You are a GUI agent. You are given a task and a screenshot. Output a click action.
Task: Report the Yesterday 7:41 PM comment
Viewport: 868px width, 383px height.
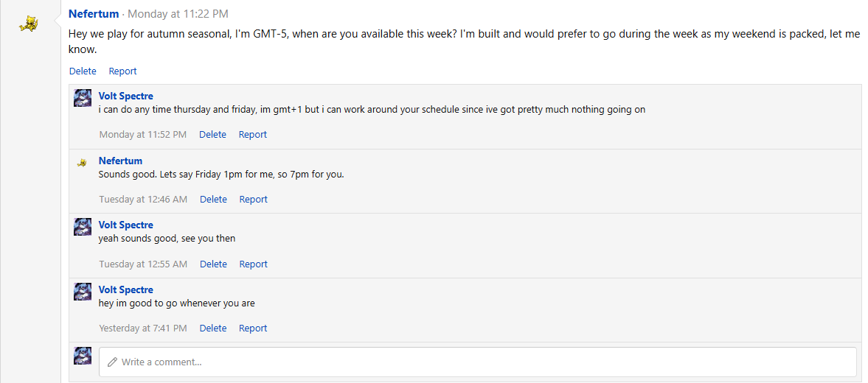[x=252, y=328]
